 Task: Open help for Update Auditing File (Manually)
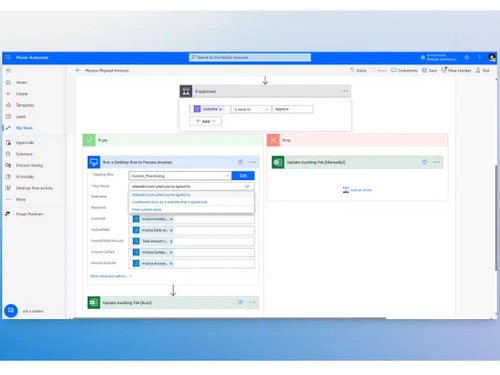point(424,162)
